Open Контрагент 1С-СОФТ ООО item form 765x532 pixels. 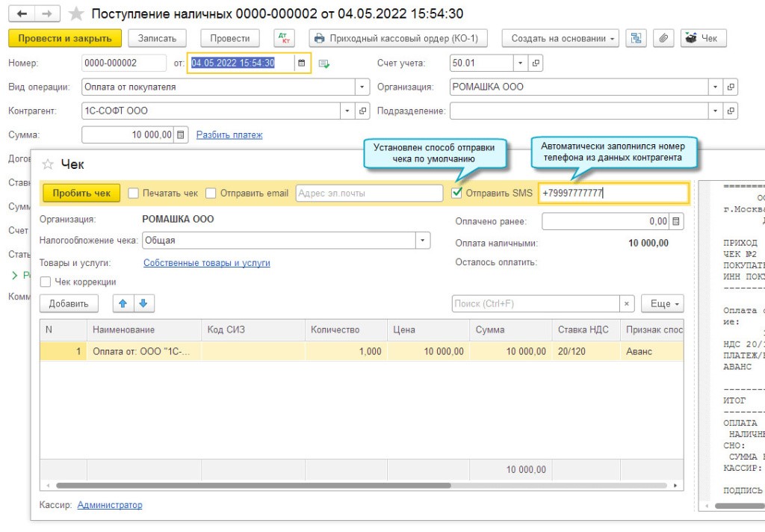click(x=362, y=111)
